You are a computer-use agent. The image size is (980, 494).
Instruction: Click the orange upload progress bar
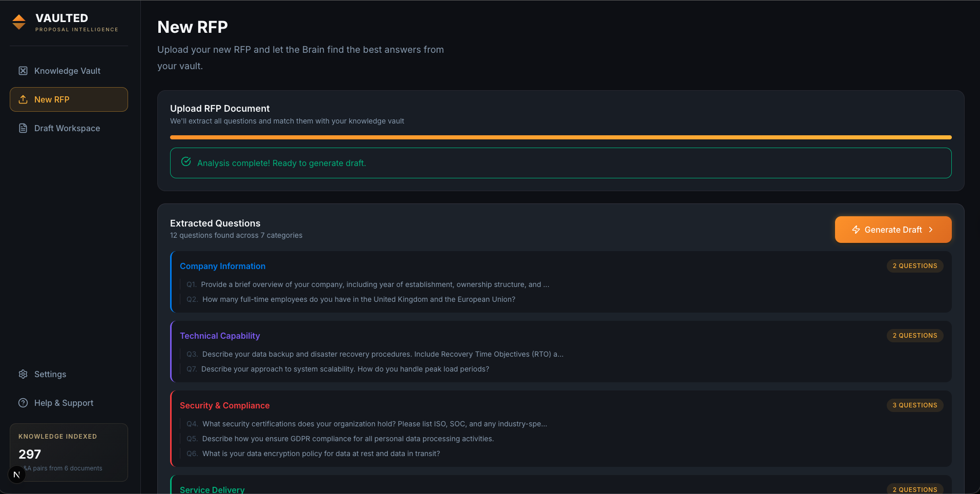560,137
